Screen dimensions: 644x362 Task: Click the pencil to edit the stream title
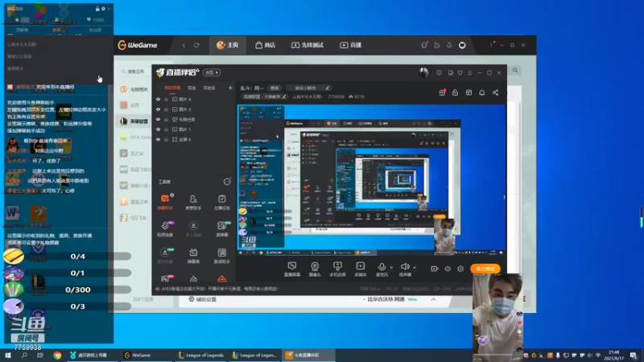point(328,88)
